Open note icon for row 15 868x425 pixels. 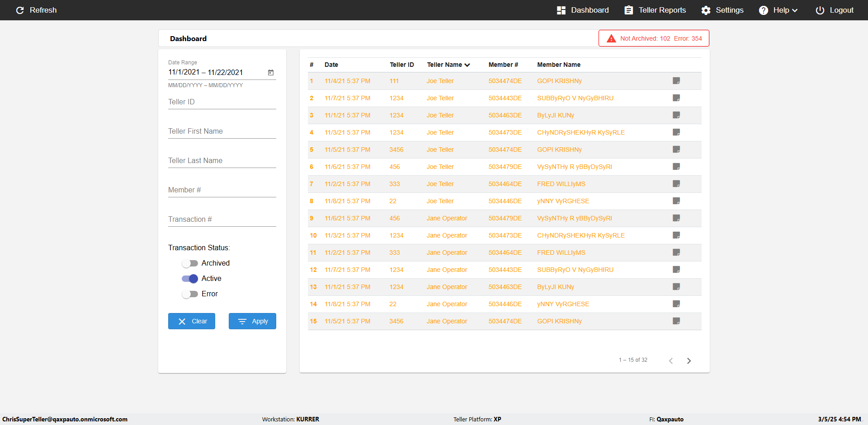coord(676,321)
